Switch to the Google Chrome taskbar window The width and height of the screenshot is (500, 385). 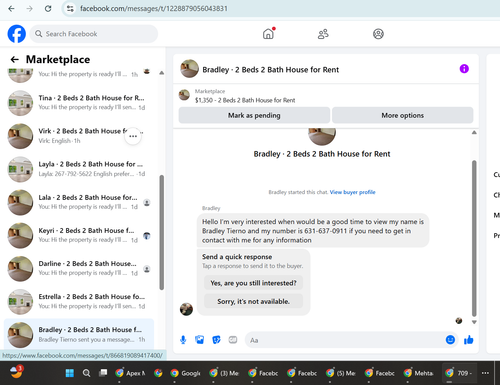pyautogui.click(x=185, y=373)
